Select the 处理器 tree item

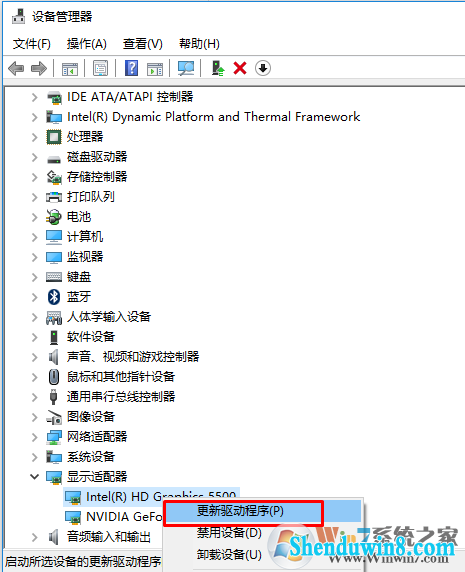point(85,137)
